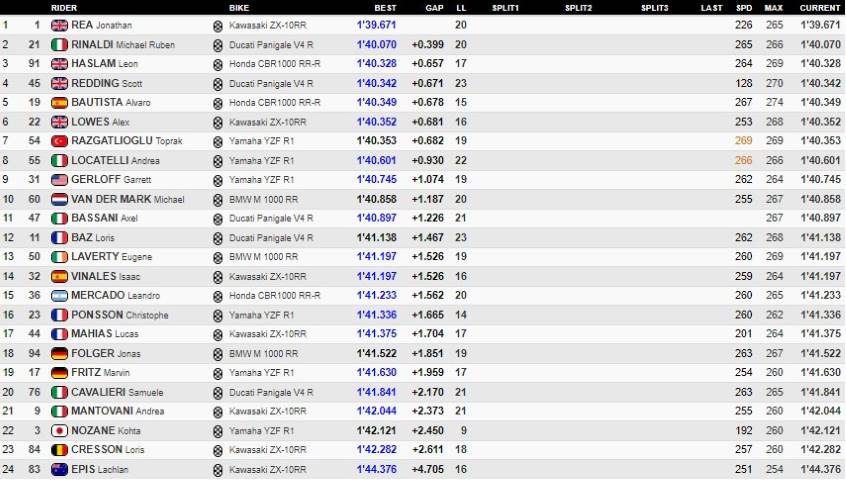The image size is (846, 480).
Task: Click the Turkish flag next to RAZGATLIOGLU
Action: [x=59, y=141]
